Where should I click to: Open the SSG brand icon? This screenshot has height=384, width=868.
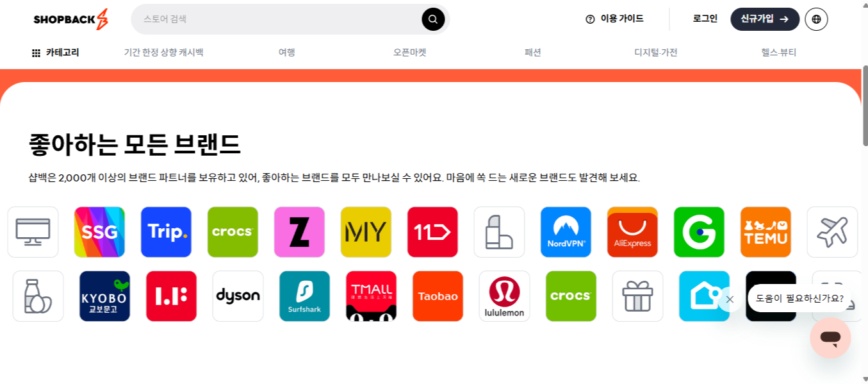[x=99, y=232]
